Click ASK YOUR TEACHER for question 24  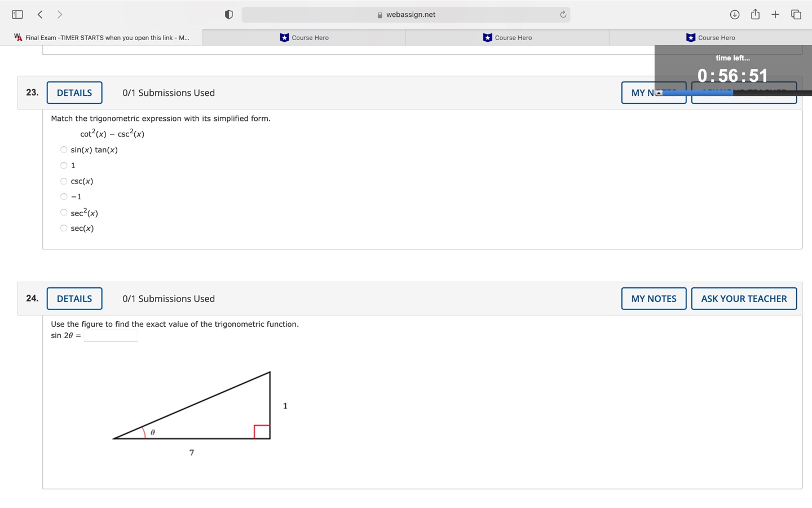(x=744, y=299)
